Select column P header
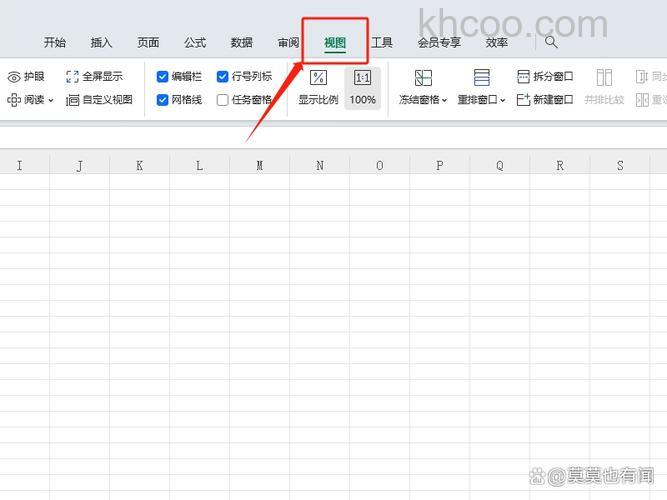 point(440,165)
